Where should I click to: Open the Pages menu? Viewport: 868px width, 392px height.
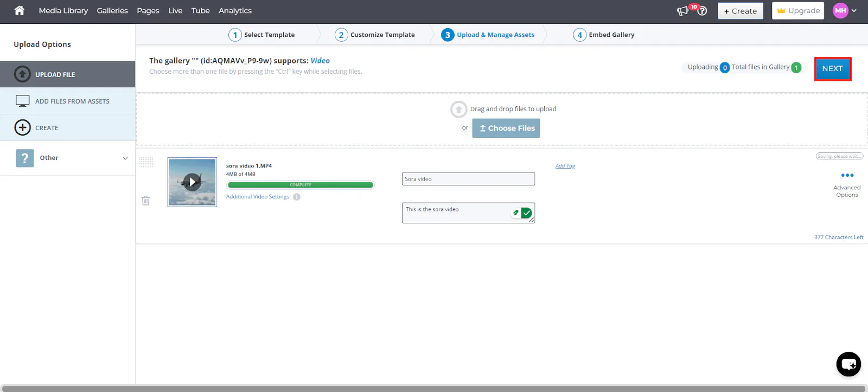(x=148, y=10)
